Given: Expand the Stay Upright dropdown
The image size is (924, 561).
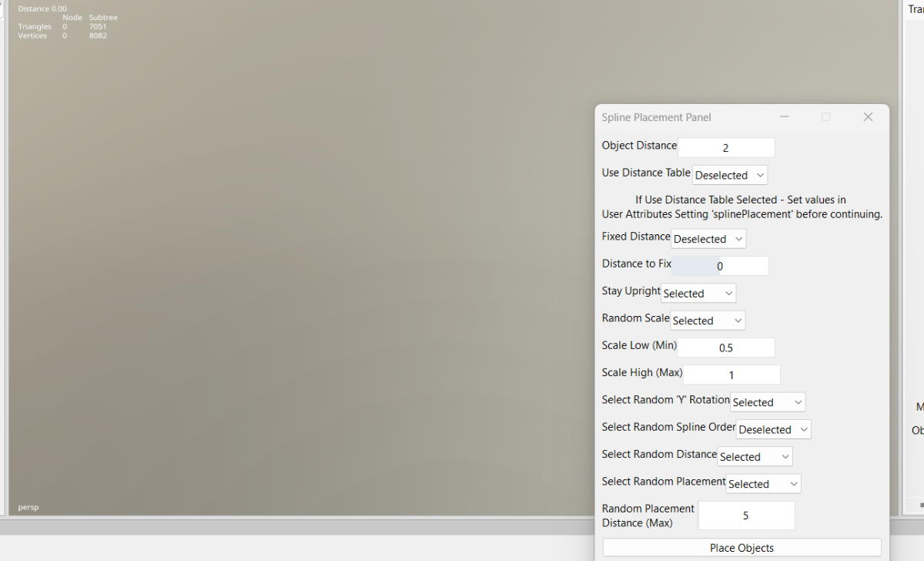Looking at the screenshot, I should [x=698, y=294].
